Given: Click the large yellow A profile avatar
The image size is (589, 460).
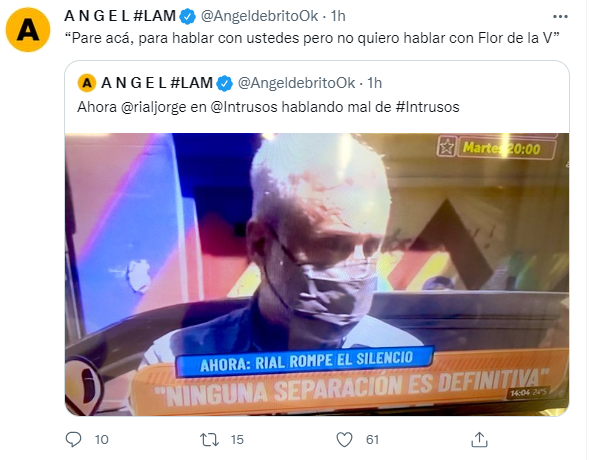Looking at the screenshot, I should point(28,30).
